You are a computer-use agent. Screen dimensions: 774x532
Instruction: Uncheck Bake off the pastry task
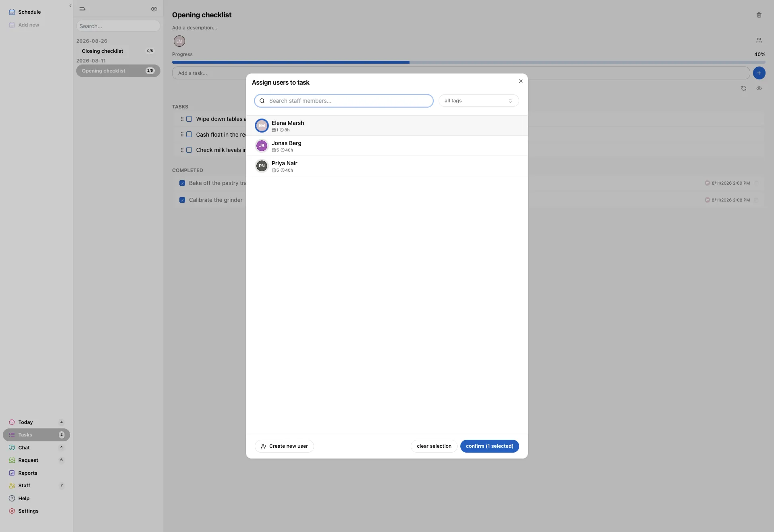click(182, 183)
